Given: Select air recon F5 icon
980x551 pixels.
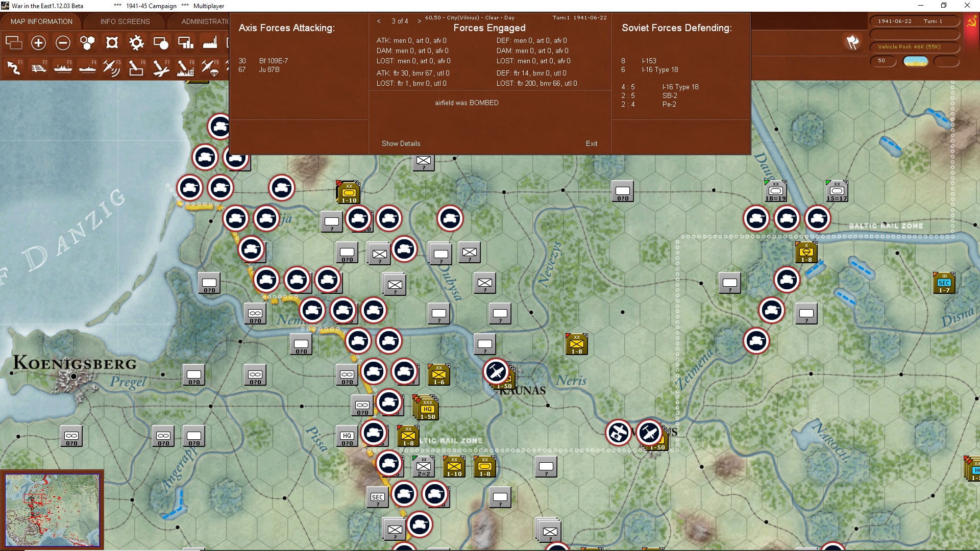Looking at the screenshot, I should pos(112,68).
